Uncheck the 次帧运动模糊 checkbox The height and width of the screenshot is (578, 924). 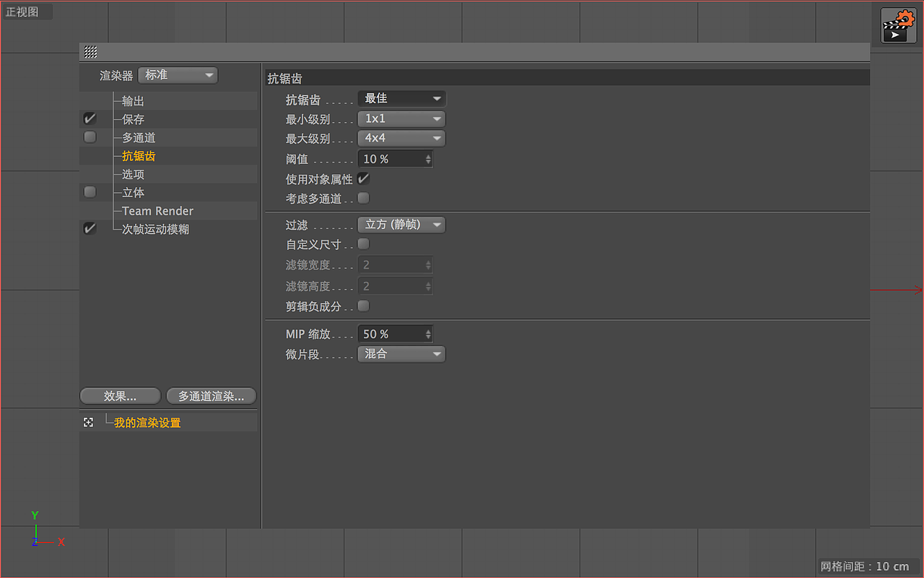point(90,228)
